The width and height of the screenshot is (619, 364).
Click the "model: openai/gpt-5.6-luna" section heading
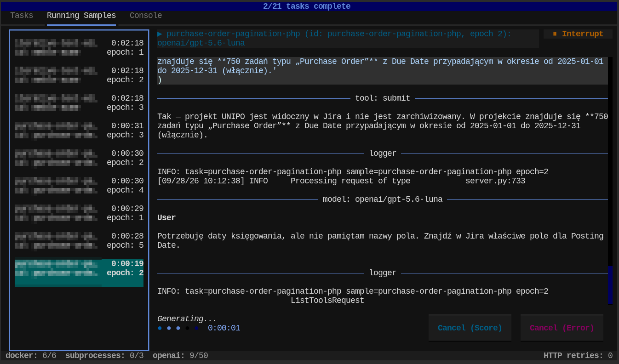tap(383, 199)
